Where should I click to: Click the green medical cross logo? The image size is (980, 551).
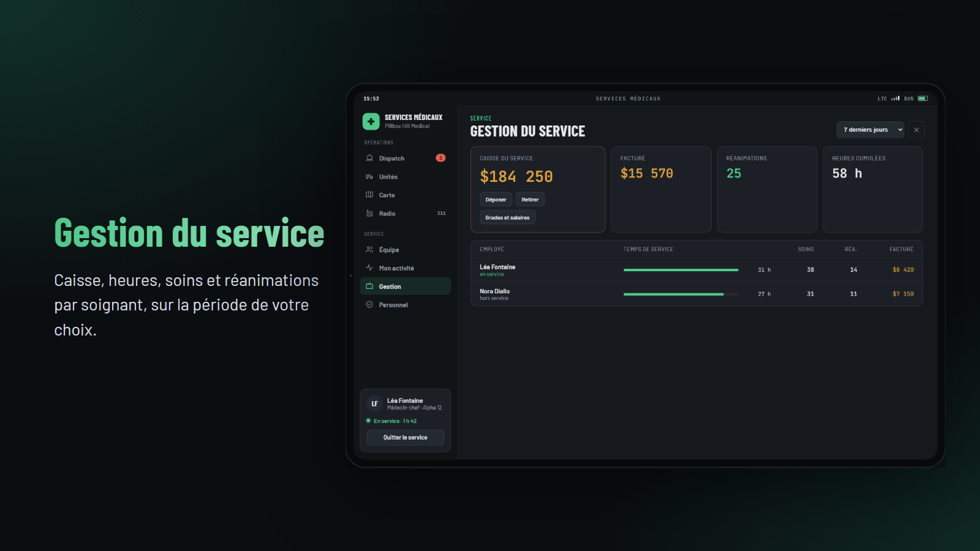point(371,121)
